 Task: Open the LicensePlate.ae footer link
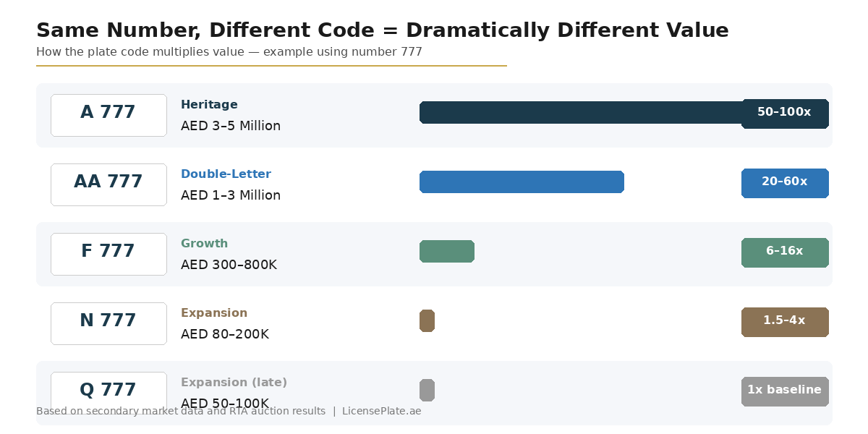click(x=381, y=412)
